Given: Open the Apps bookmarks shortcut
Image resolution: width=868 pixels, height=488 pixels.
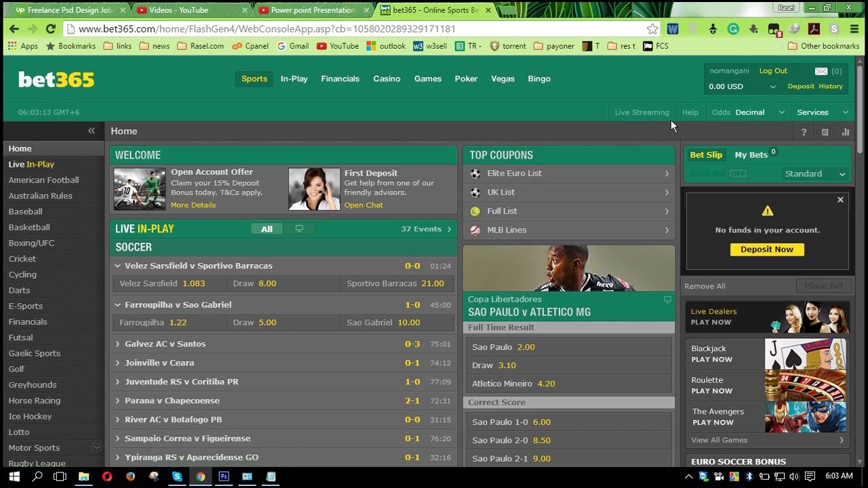Looking at the screenshot, I should (23, 46).
